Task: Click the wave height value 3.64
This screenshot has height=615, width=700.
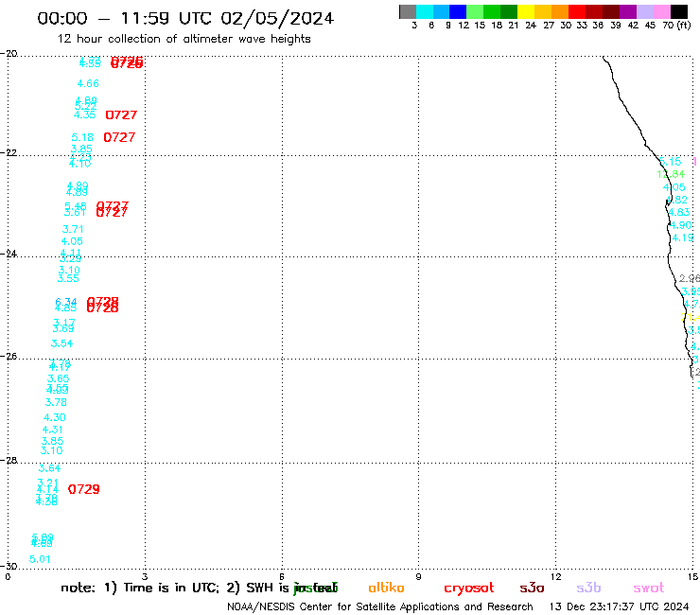Action: pos(49,468)
